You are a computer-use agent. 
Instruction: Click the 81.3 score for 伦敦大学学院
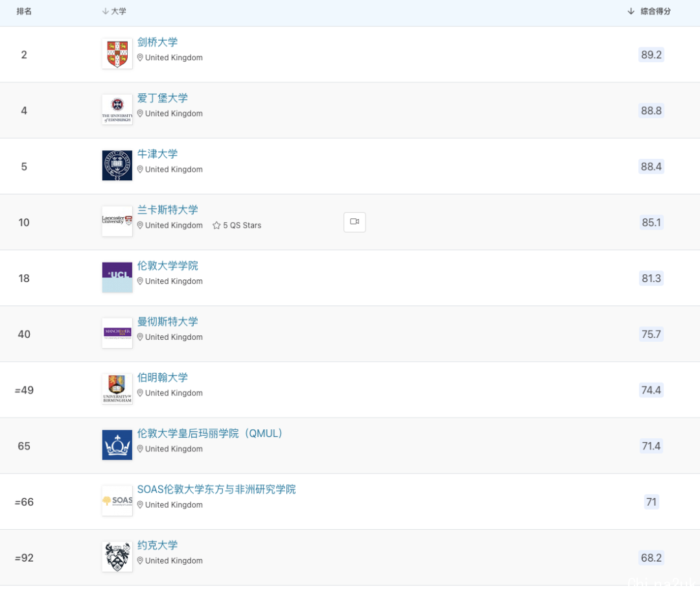pyautogui.click(x=651, y=278)
